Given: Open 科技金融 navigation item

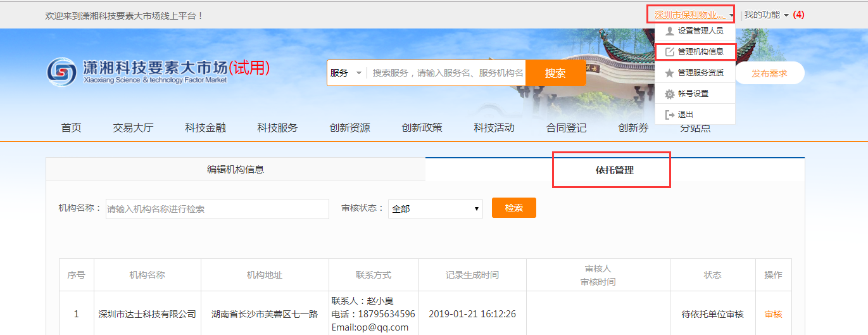Looking at the screenshot, I should click(206, 128).
